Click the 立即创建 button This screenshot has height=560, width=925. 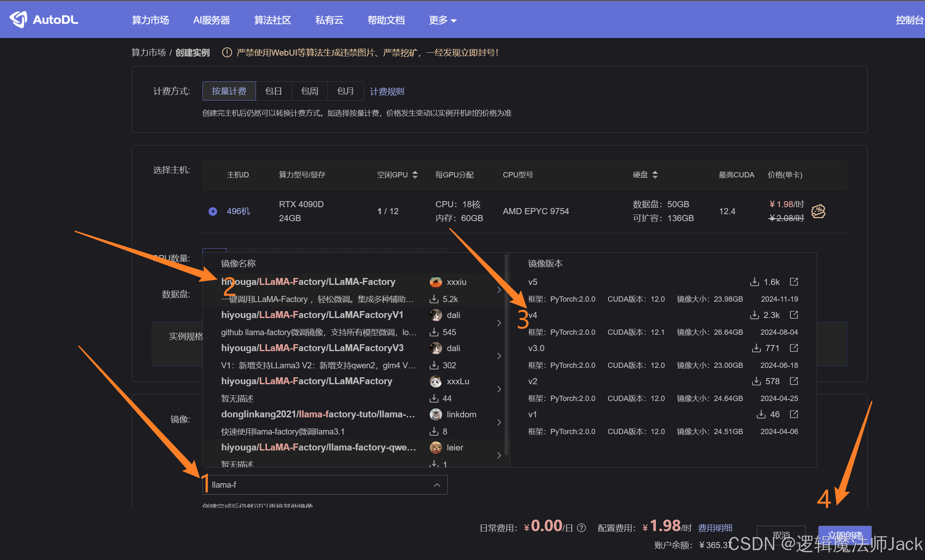(x=844, y=535)
